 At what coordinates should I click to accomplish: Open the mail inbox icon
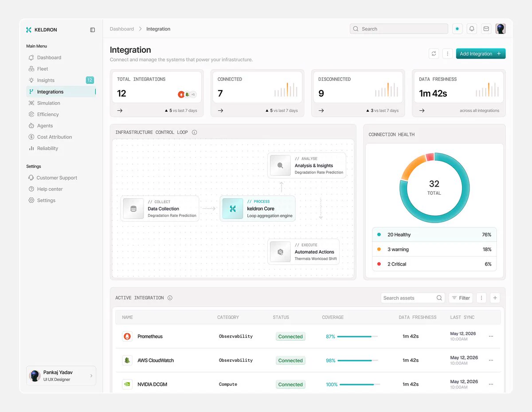[x=486, y=29]
